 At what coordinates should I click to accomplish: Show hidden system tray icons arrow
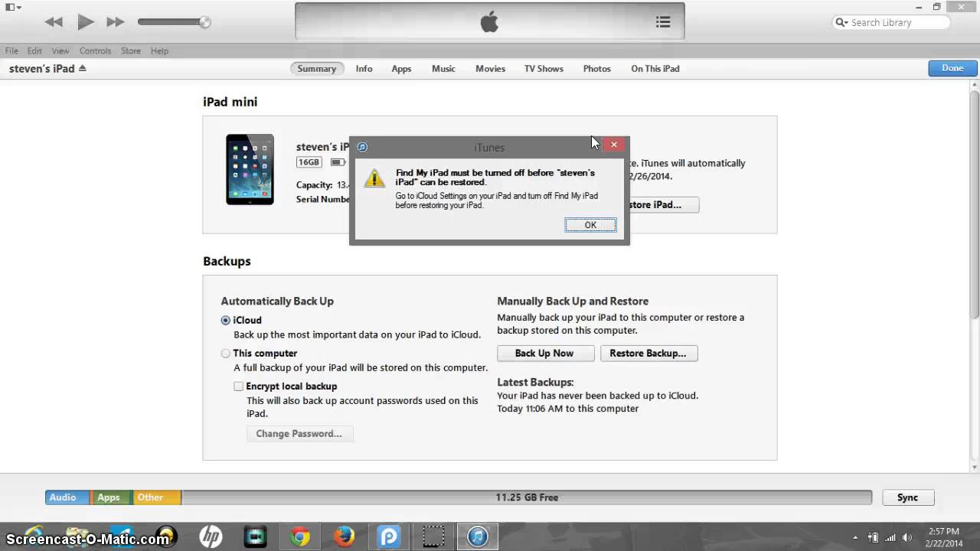(854, 536)
